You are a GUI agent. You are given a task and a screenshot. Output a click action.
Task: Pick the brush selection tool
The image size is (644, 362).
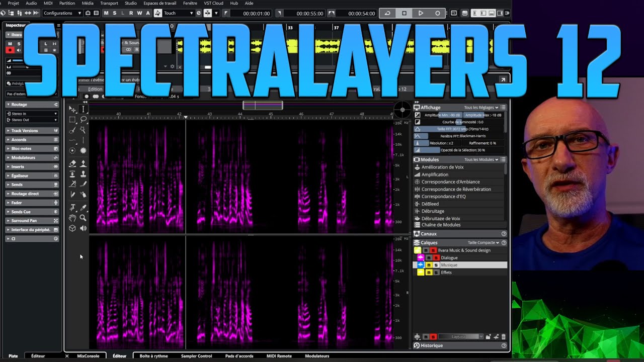point(72,130)
